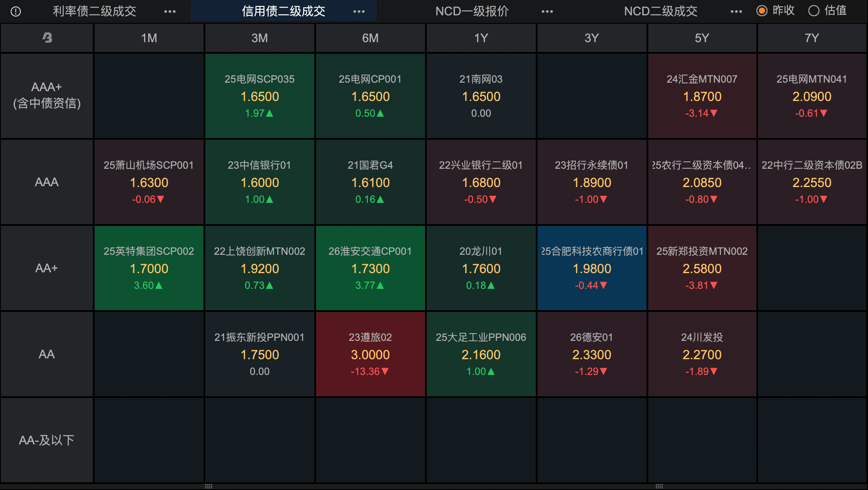The height and width of the screenshot is (490, 868).
Task: Click the left splitter grip on bottom bar
Action: [x=209, y=486]
